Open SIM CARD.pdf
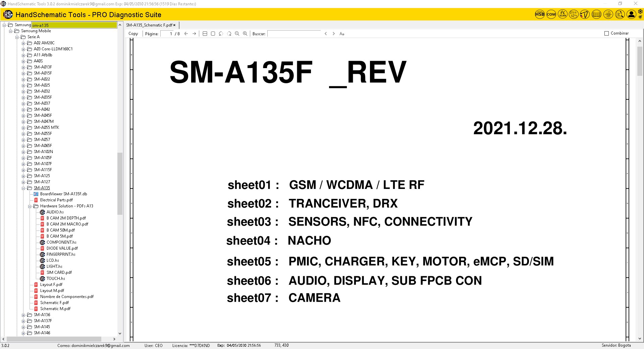Screen dimensions: 644x349 click(x=59, y=272)
